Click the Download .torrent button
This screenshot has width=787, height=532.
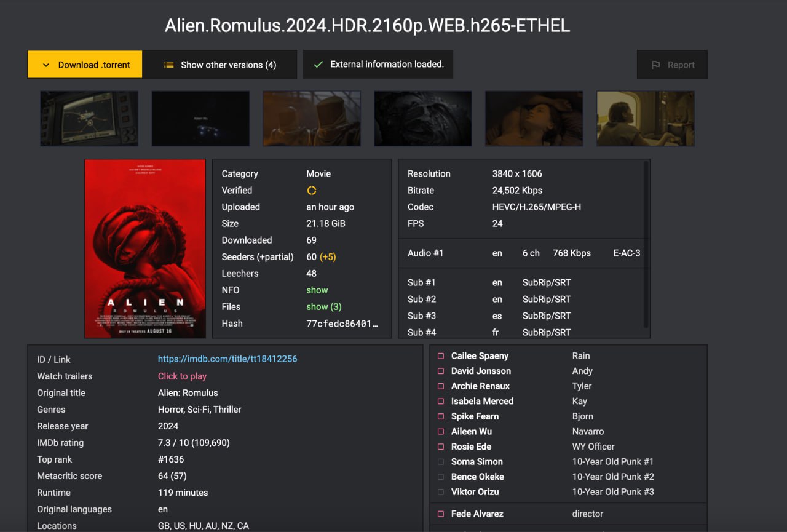click(x=85, y=65)
